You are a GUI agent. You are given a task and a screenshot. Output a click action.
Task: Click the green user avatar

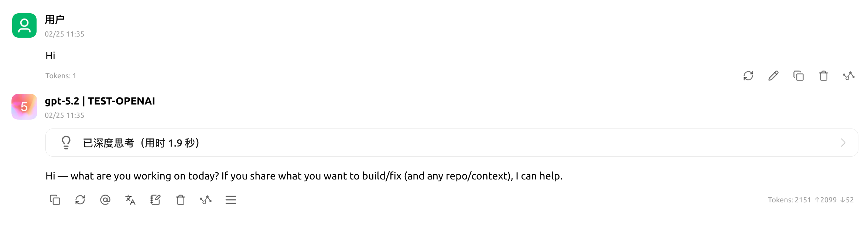point(24,25)
